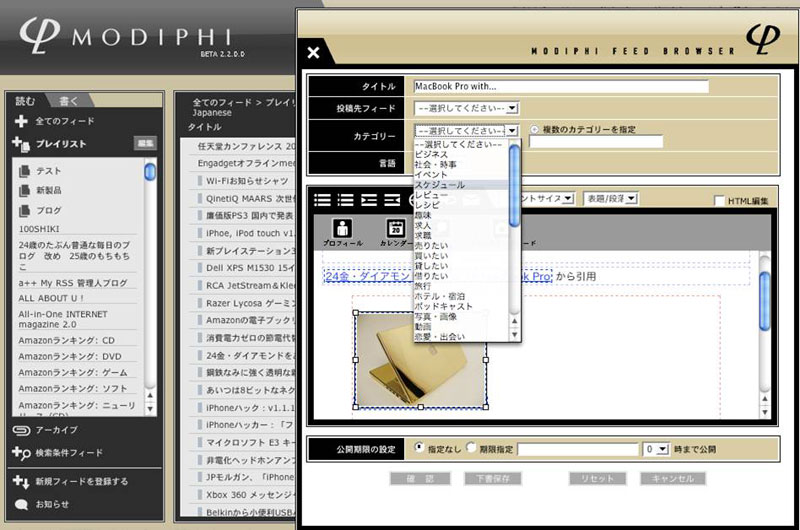This screenshot has width=800, height=530.
Task: Open the Dell XPS M1530 article
Action: pyautogui.click(x=250, y=268)
